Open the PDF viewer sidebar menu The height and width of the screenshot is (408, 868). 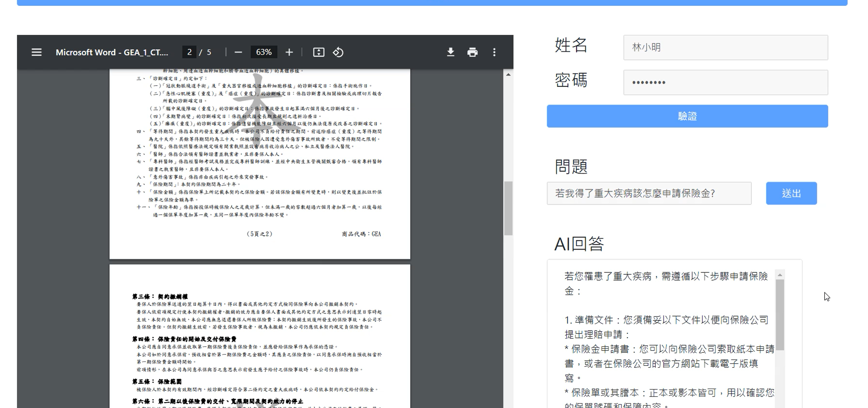tap(36, 52)
